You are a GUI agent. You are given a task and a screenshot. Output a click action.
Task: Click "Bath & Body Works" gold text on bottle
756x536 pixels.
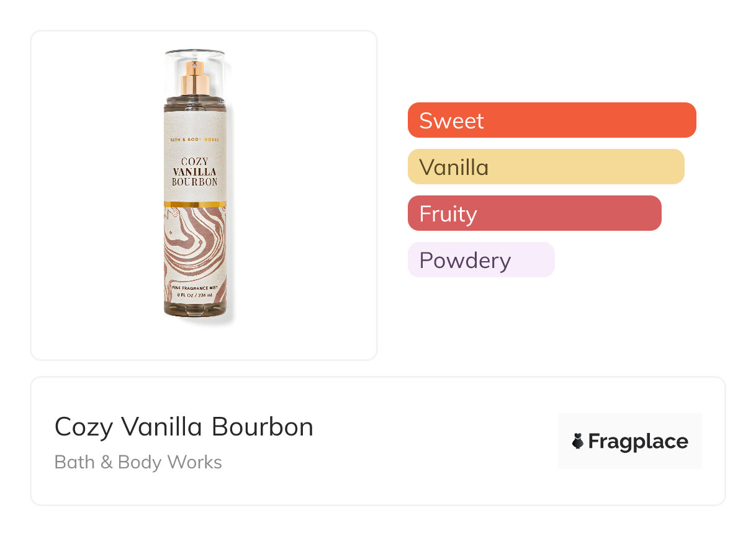195,140
